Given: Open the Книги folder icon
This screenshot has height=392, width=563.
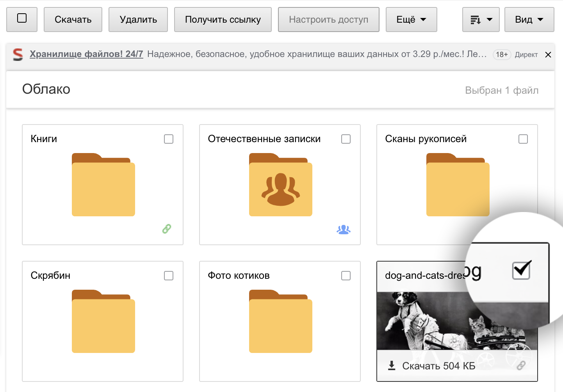Looking at the screenshot, I should pyautogui.click(x=103, y=185).
